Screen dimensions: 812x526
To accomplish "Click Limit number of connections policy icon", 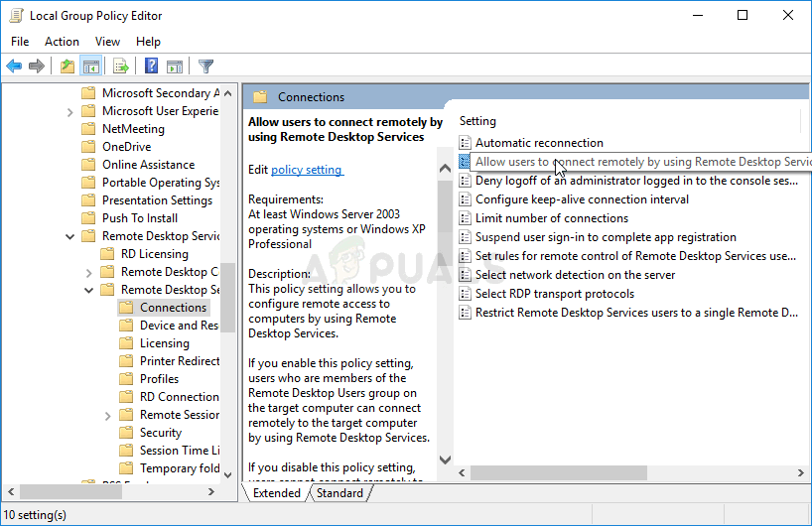I will point(465,218).
